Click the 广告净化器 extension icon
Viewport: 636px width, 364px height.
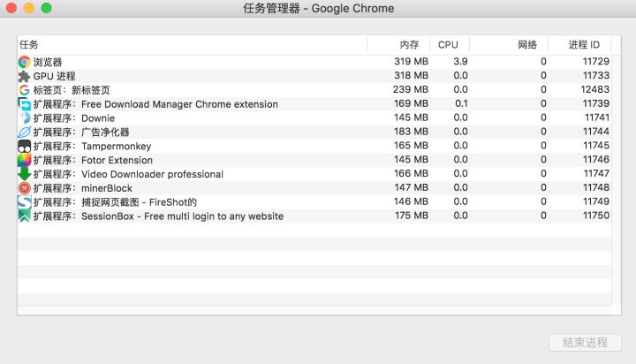25,133
